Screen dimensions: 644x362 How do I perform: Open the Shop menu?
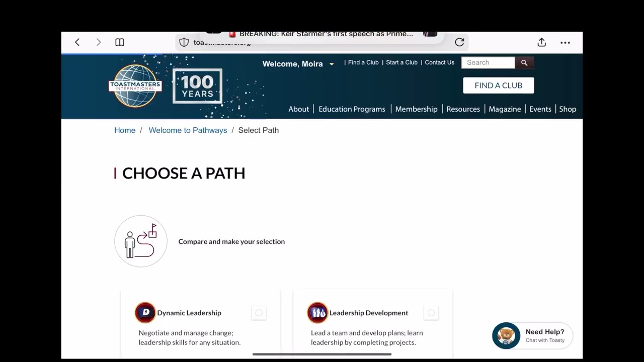pyautogui.click(x=568, y=109)
